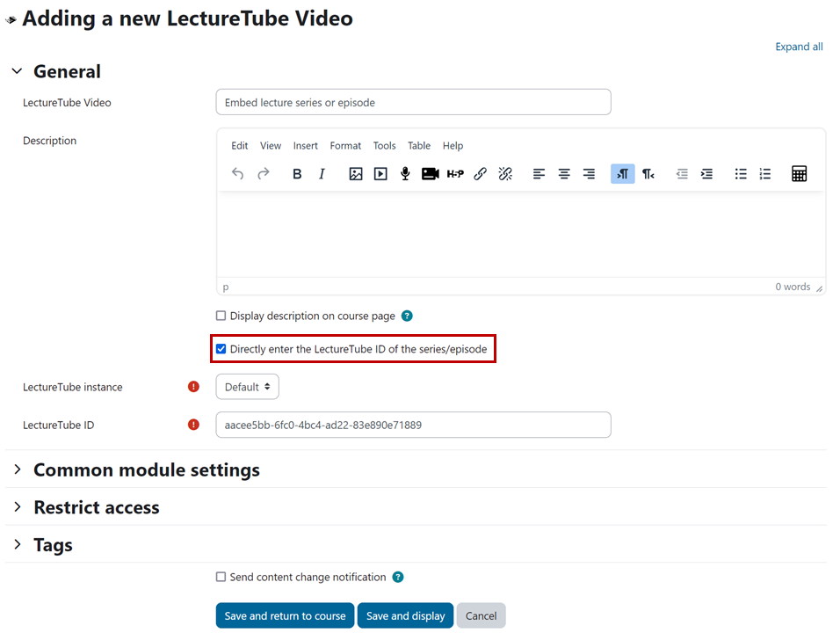
Task: Open the Insert menu in the editor
Action: tap(306, 146)
